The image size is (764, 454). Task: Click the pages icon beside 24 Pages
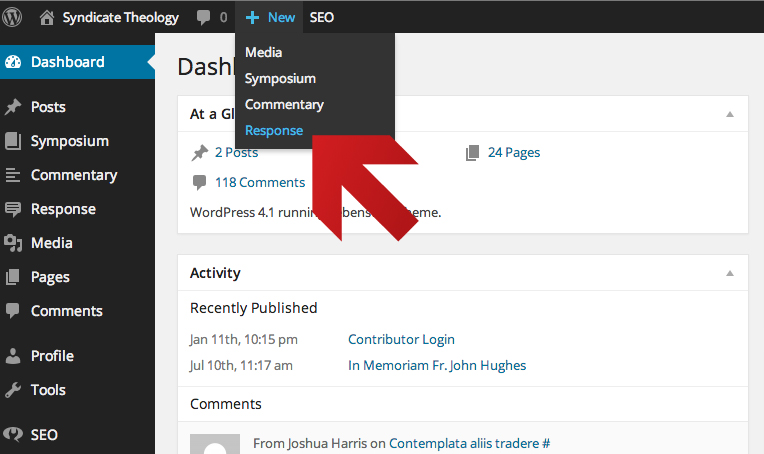(x=473, y=153)
